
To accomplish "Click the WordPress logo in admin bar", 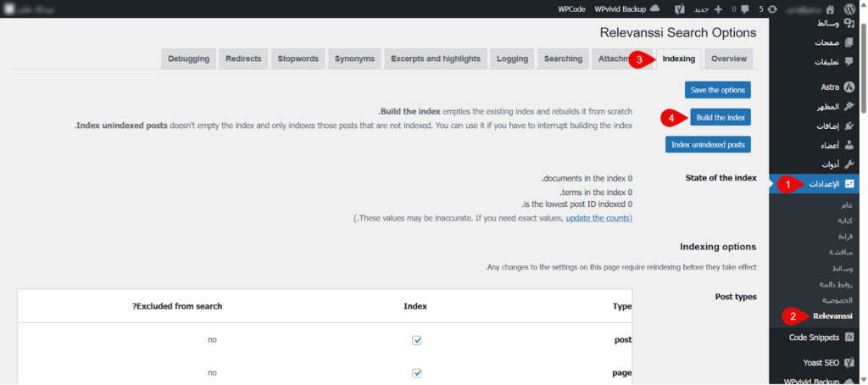I will pos(849,8).
